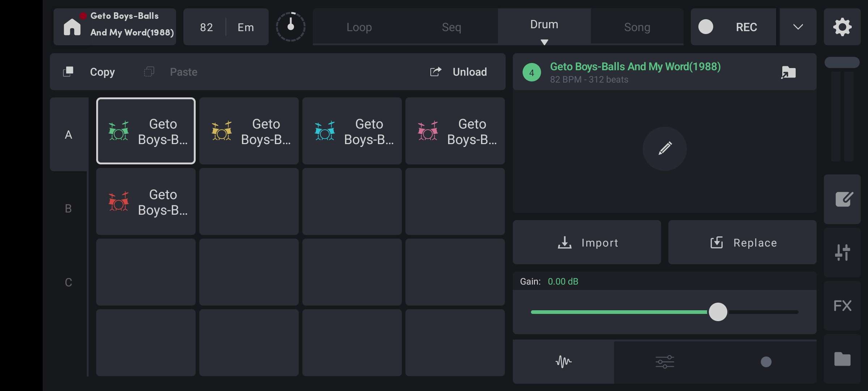868x391 pixels.
Task: Tap the empty pad right of red kit
Action: pyautogui.click(x=249, y=201)
